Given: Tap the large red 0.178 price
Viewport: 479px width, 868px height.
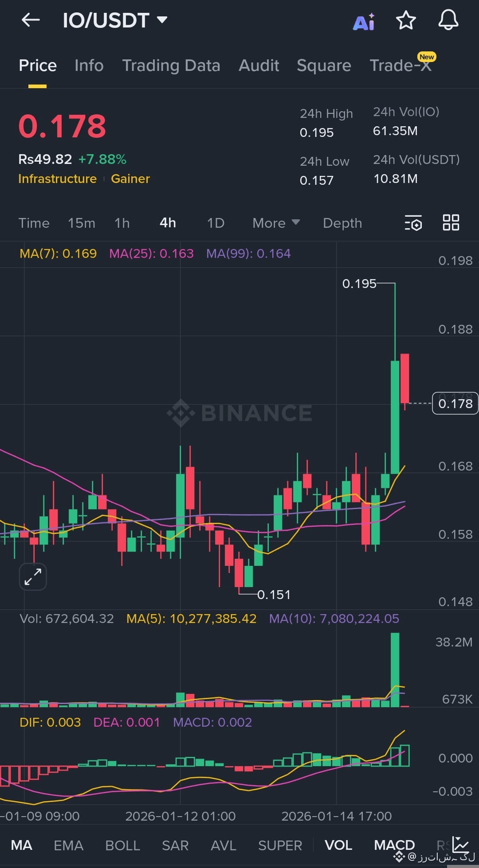Looking at the screenshot, I should pos(62,126).
